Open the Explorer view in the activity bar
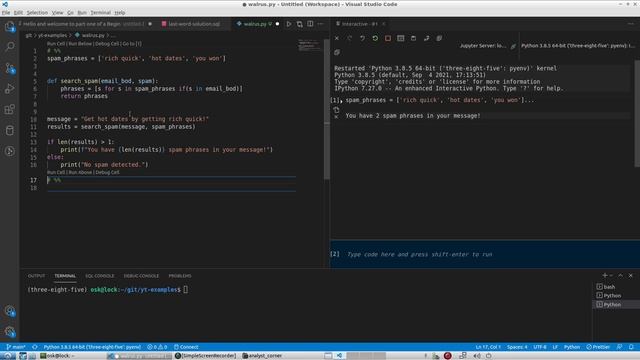The image size is (640, 360). click(9, 27)
